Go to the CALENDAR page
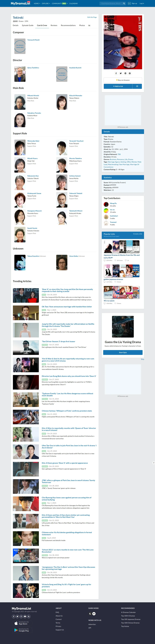Image resolution: width=155 pixels, height=644 pixels. coord(73,3)
